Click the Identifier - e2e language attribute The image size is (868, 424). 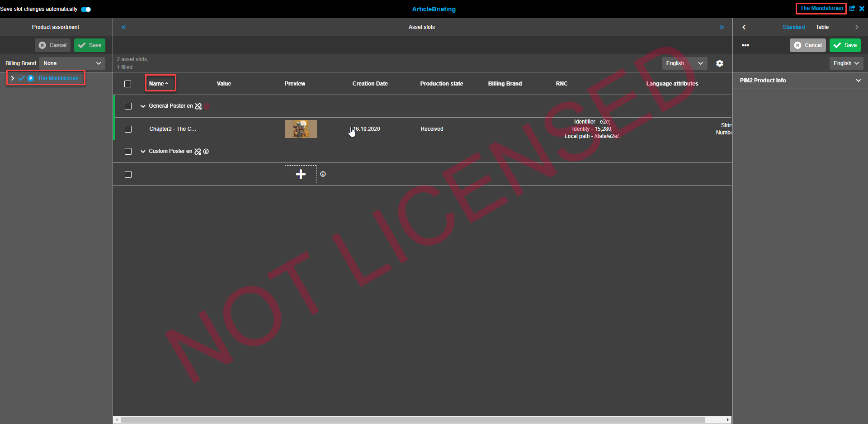coord(592,122)
